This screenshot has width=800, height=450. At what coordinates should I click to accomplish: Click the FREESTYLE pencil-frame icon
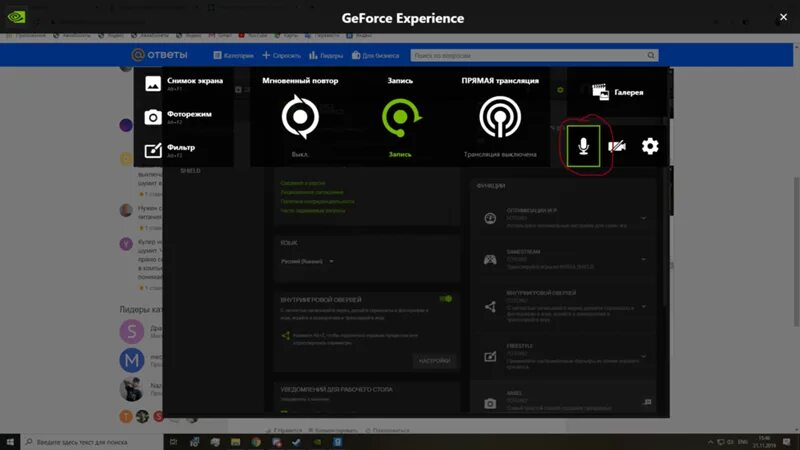pos(490,356)
